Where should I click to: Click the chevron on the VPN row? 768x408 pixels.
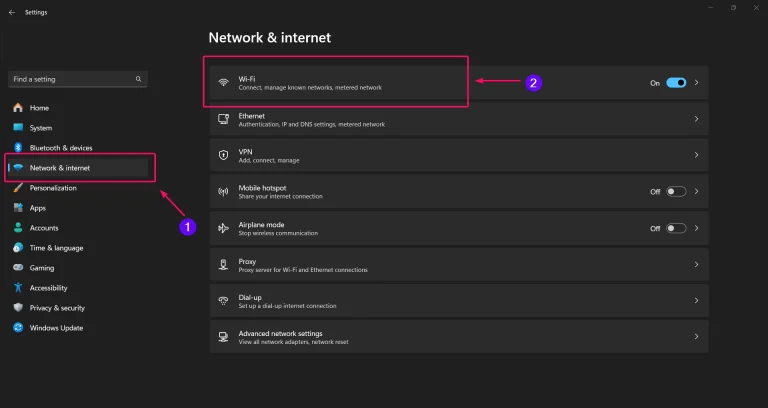tap(696, 155)
